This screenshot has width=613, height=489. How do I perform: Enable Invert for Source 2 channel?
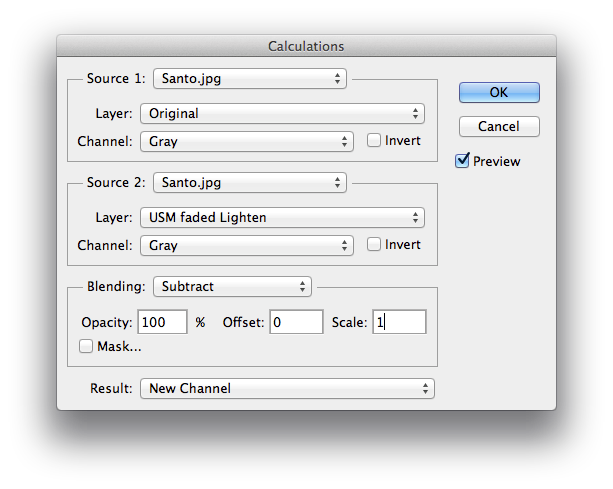(x=373, y=244)
